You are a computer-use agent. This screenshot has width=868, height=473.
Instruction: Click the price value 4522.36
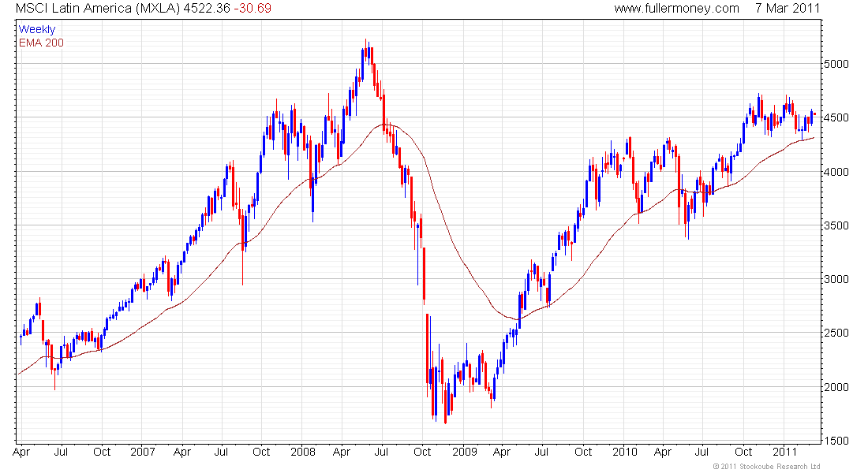[207, 9]
